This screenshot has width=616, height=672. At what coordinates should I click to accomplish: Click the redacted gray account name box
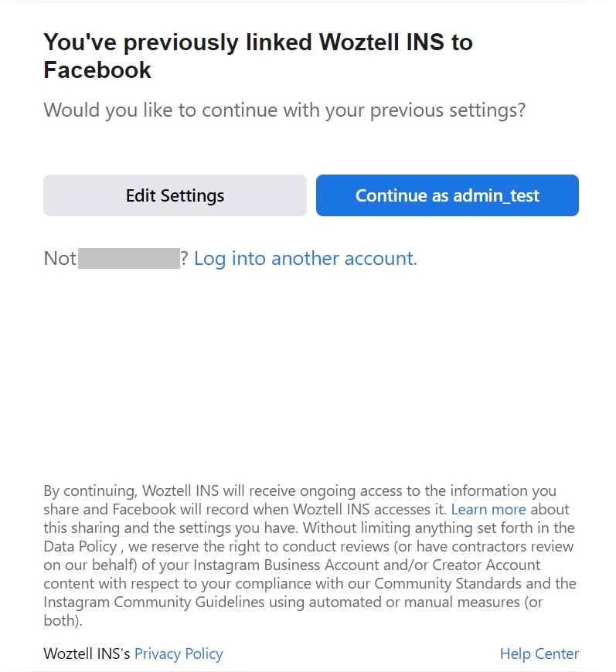click(128, 259)
